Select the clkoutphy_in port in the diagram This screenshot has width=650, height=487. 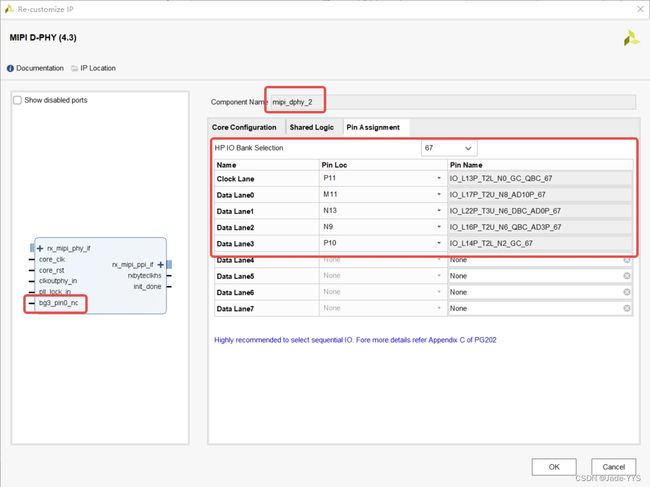coord(58,281)
